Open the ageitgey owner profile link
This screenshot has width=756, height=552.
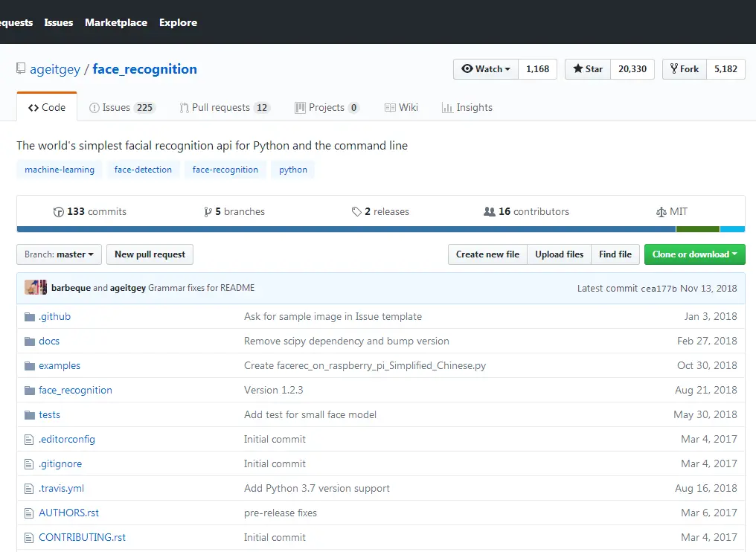pos(55,69)
